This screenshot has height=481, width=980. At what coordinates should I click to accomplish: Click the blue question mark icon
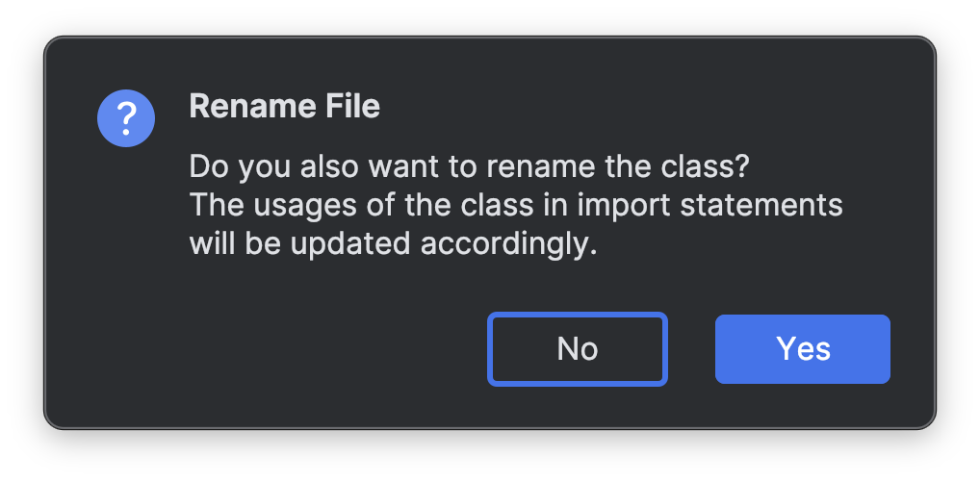click(126, 118)
